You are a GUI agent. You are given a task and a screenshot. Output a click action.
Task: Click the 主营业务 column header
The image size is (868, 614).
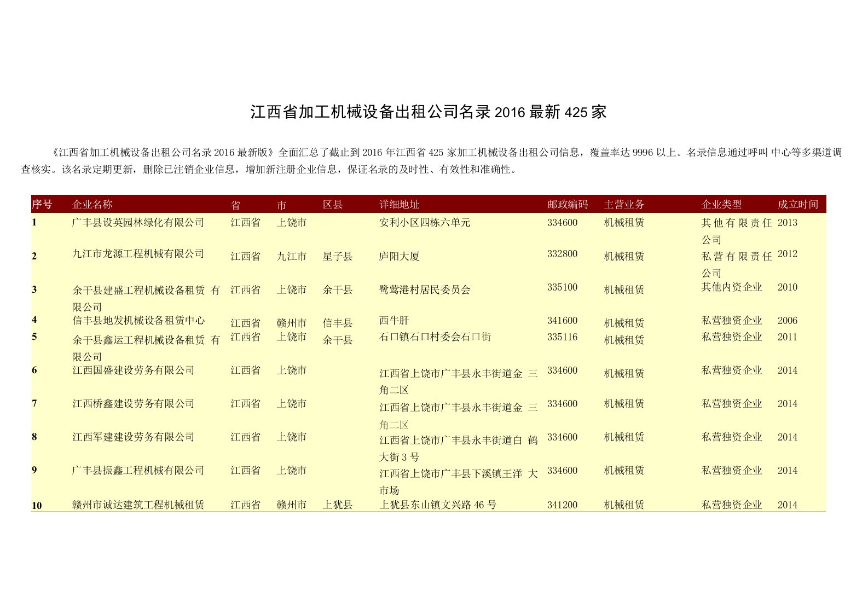624,204
